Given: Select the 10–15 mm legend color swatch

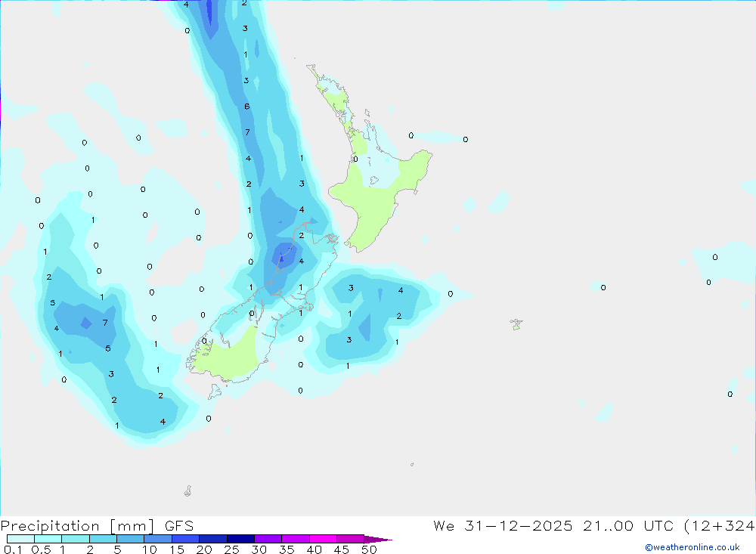Looking at the screenshot, I should [x=158, y=539].
